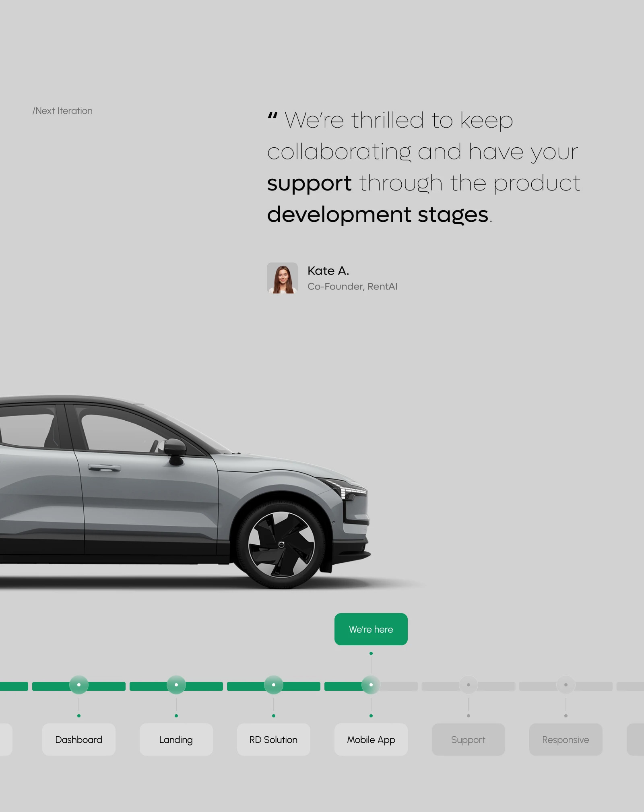Click the inactive timeline node above Support
The height and width of the screenshot is (812, 644).
(x=469, y=685)
